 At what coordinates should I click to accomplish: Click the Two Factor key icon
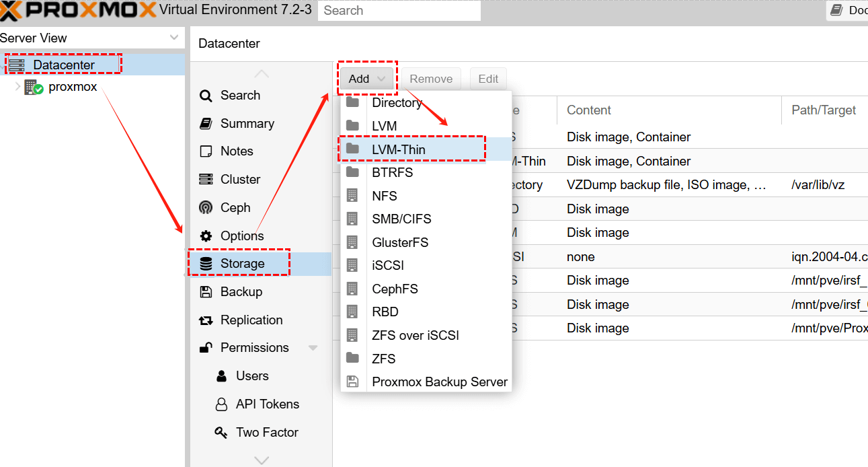click(222, 432)
